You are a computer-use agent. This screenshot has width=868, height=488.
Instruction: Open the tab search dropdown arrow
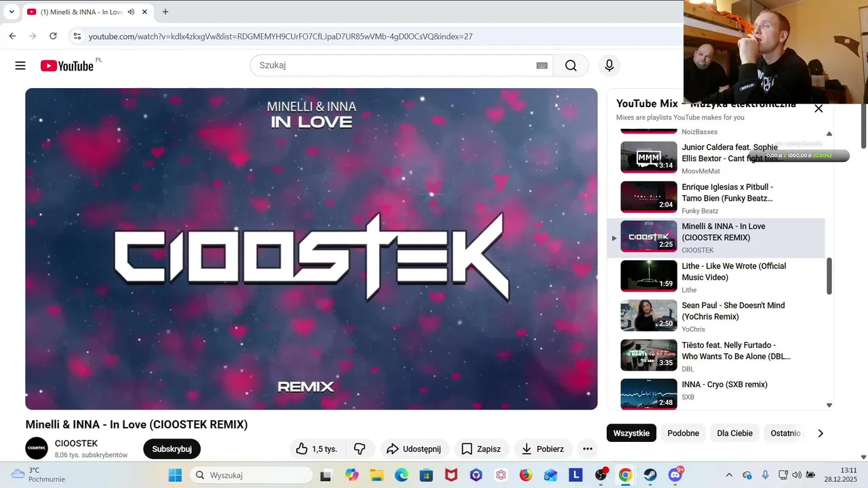coord(12,12)
